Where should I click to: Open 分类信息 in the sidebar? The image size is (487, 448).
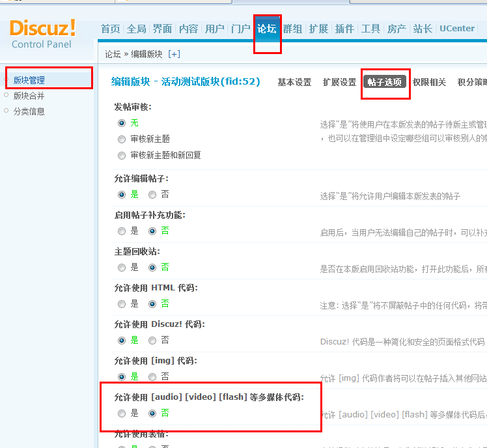29,111
